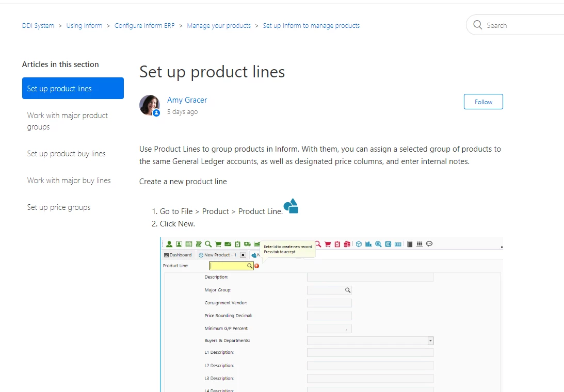This screenshot has width=564, height=392.
Task: Click the green list document icon
Action: pyautogui.click(x=188, y=244)
